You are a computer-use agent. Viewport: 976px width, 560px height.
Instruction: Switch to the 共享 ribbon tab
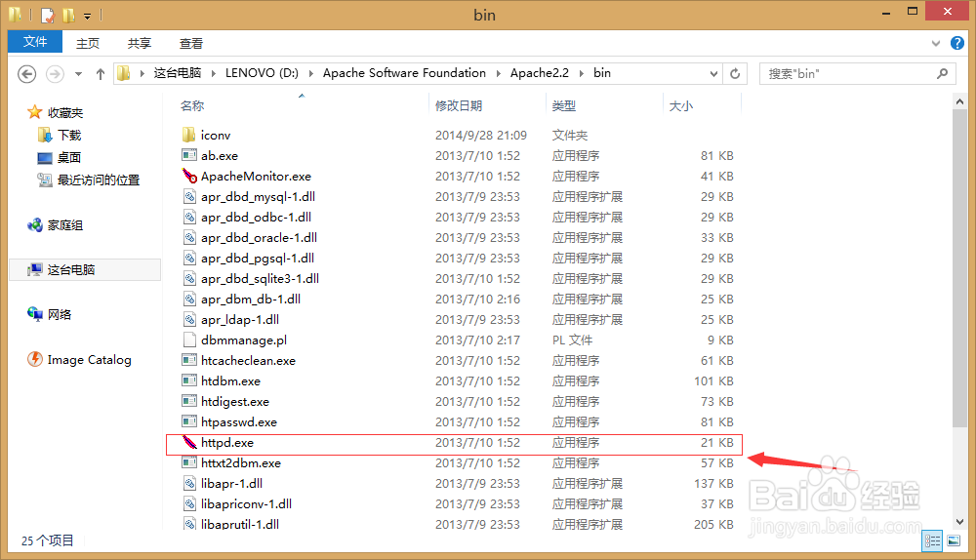coord(140,43)
